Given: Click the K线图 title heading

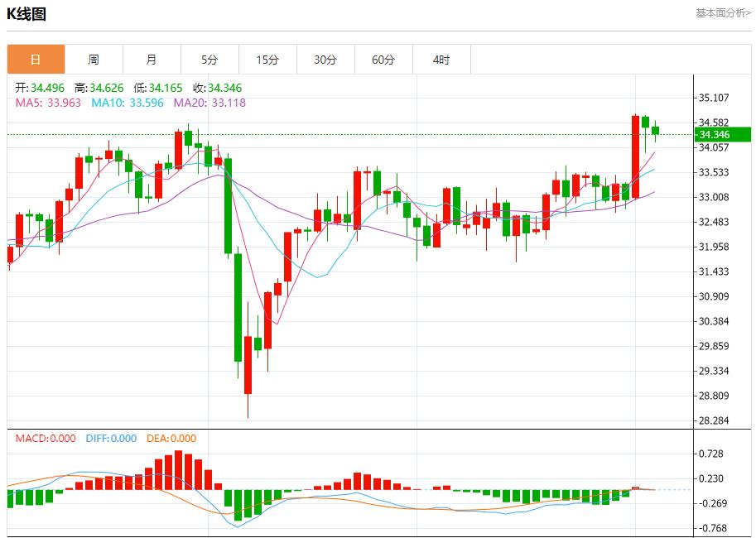Looking at the screenshot, I should 26,14.
